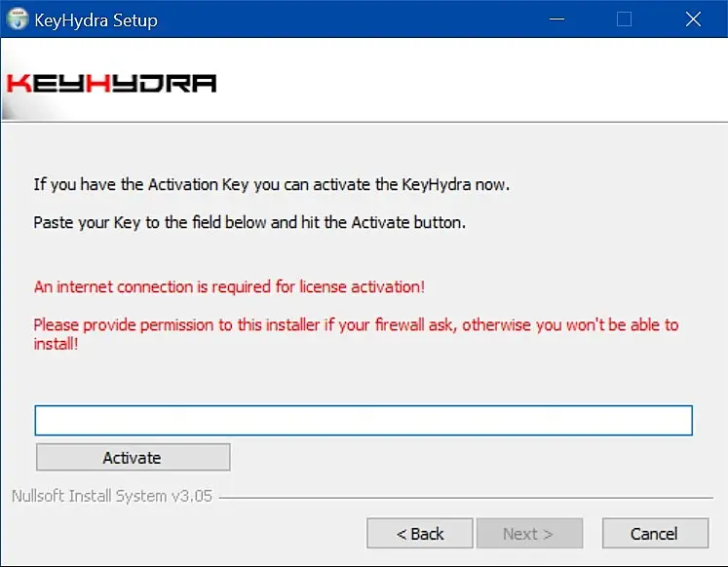
Task: Click the installer icon in the title bar
Action: pos(18,19)
